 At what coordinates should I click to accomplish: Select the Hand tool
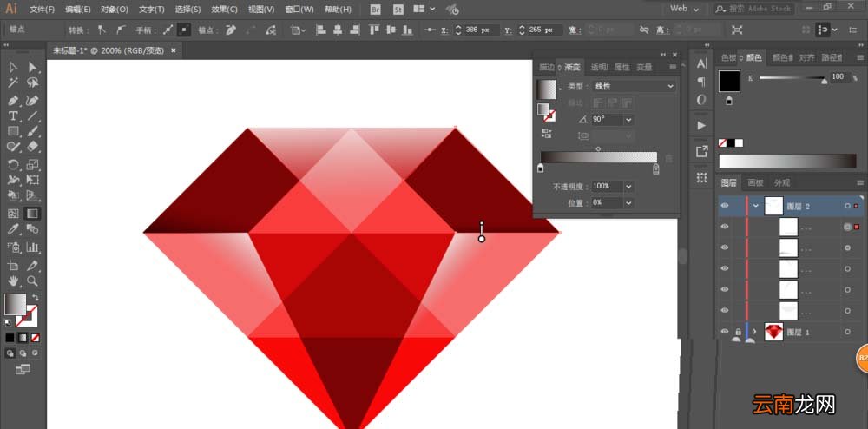tap(13, 280)
